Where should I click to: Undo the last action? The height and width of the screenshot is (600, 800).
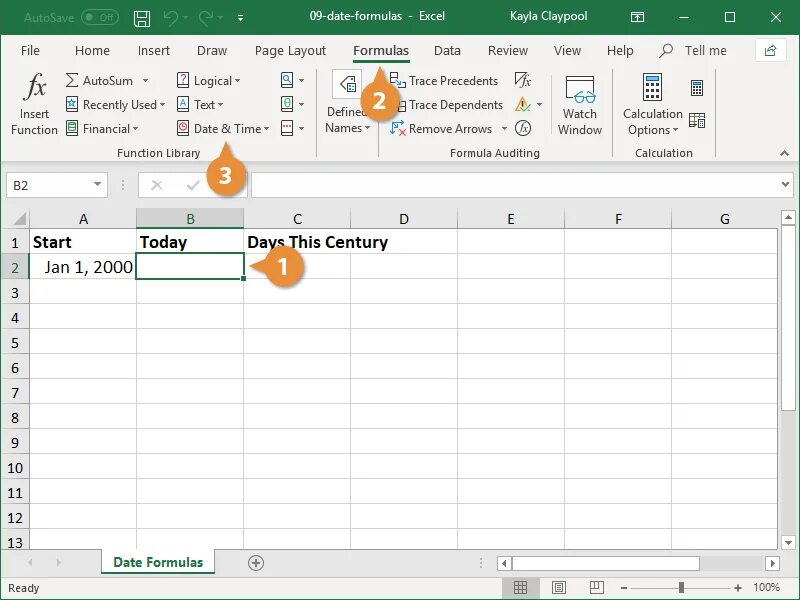[x=170, y=18]
